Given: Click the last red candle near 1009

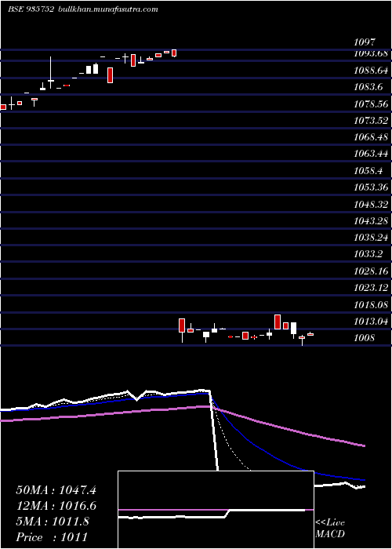Looking at the screenshot, I should click(x=310, y=334).
